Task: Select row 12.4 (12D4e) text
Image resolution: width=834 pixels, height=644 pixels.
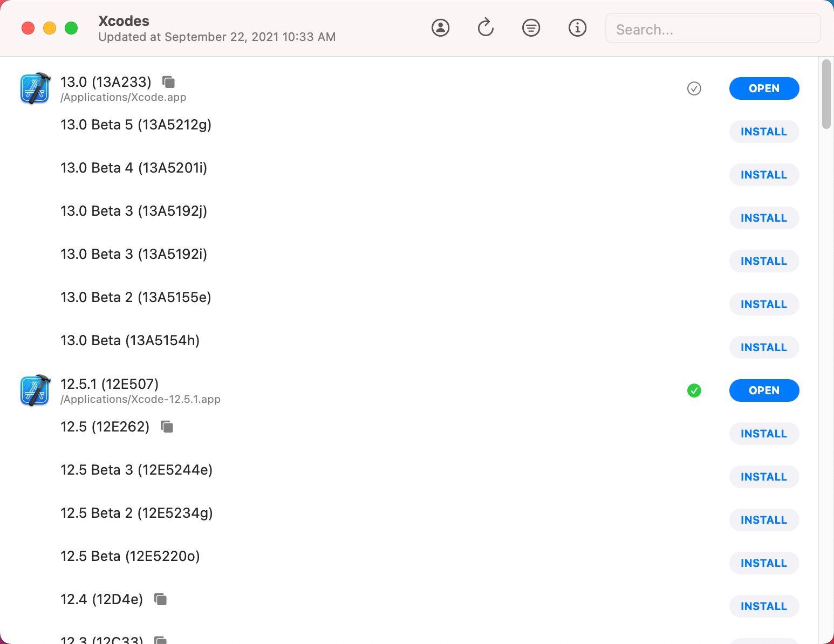Action: pyautogui.click(x=101, y=600)
